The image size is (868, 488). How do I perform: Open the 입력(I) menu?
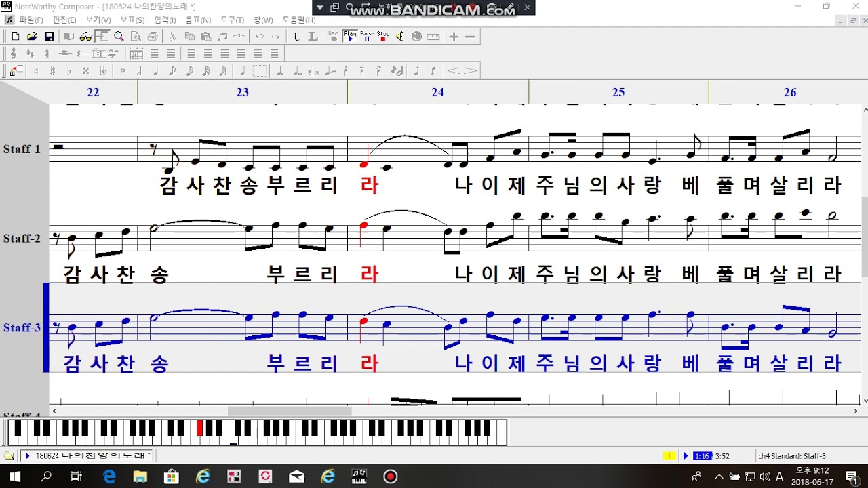[165, 20]
